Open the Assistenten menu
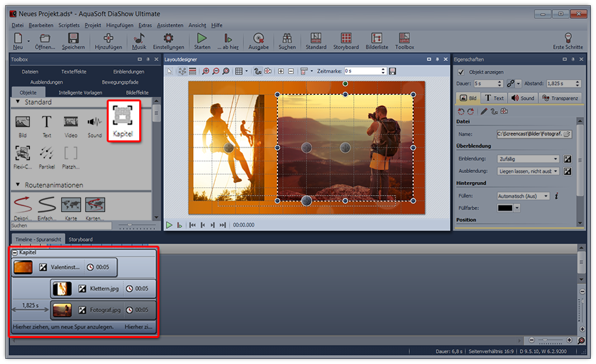The height and width of the screenshot is (364, 596). click(170, 25)
